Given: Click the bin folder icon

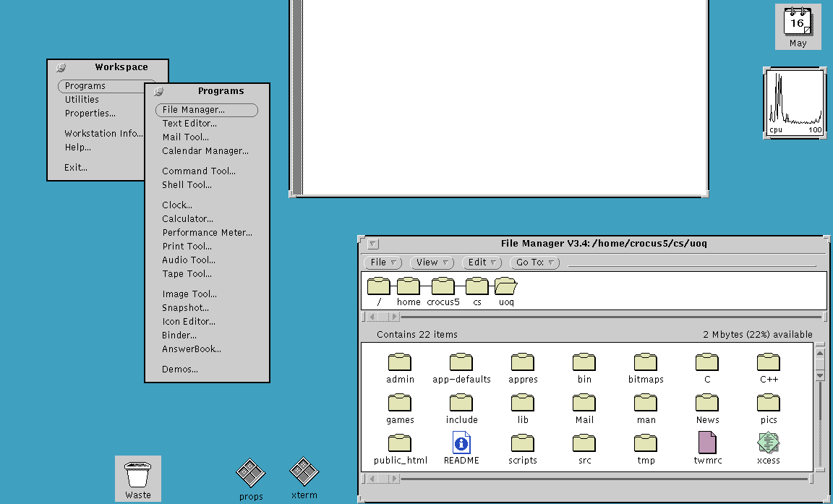Looking at the screenshot, I should (x=584, y=362).
